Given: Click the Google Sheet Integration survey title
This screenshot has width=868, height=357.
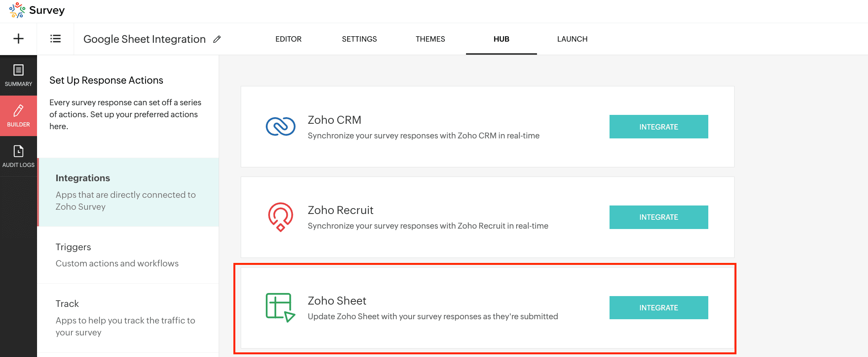Looking at the screenshot, I should point(144,39).
